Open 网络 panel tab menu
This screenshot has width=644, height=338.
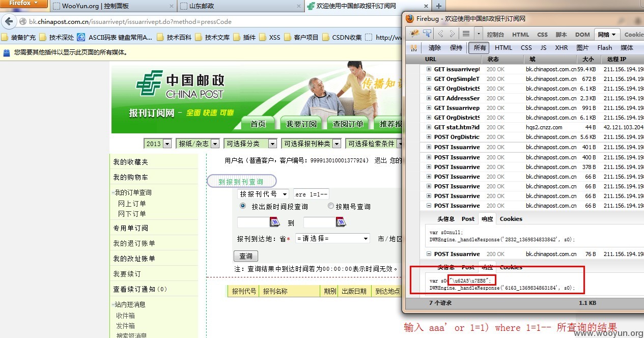(x=607, y=35)
